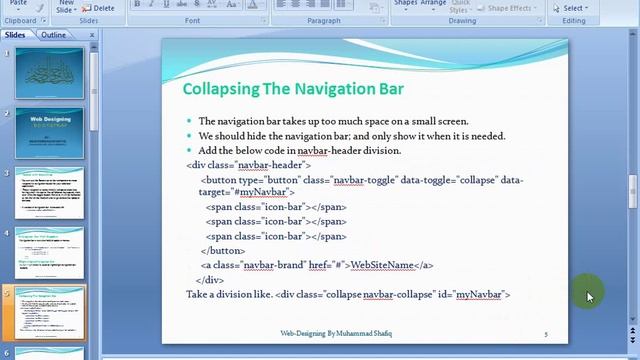Apply Strikethrough to selected text
This screenshot has width=640, height=360.
pos(182,4)
